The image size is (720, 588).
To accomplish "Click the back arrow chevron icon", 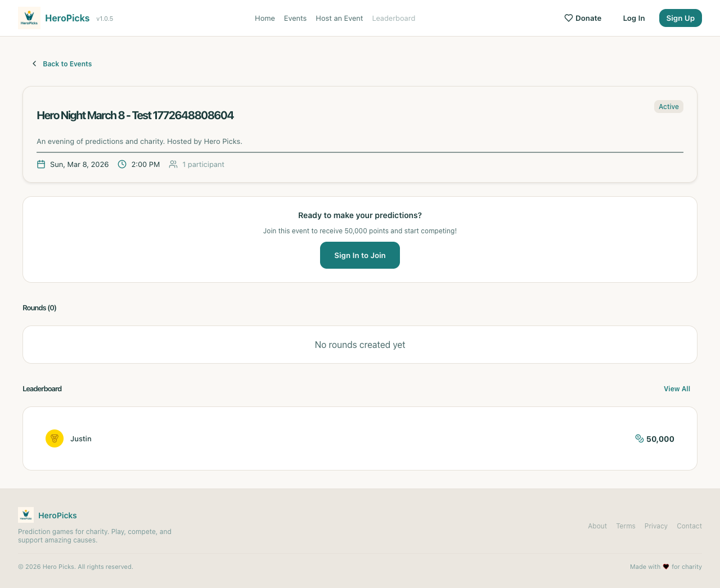I will 34,64.
